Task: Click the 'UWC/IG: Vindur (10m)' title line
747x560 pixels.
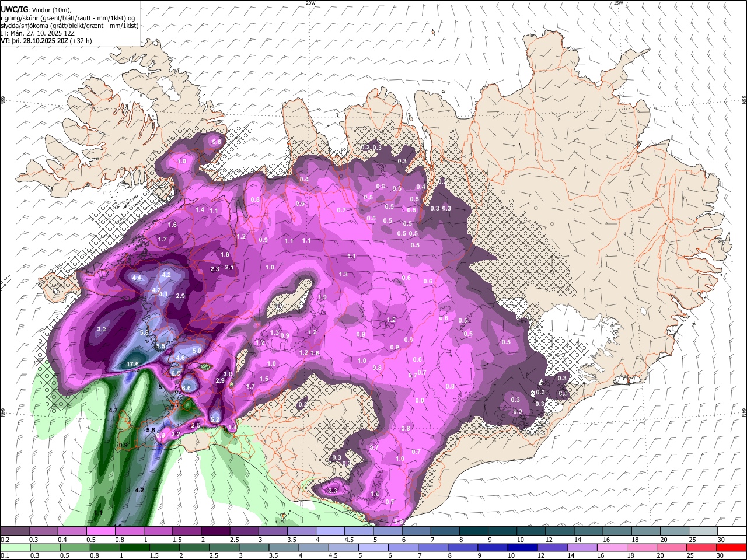Action: 35,10
